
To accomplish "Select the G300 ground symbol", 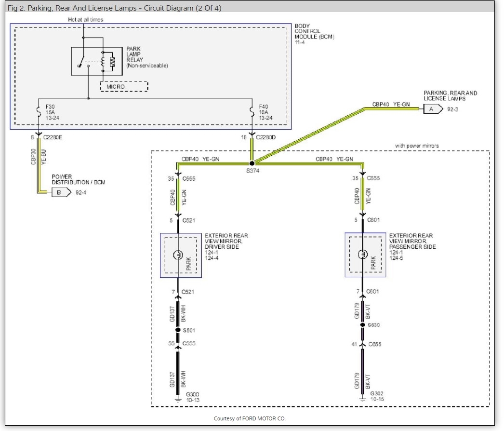I will tap(178, 400).
